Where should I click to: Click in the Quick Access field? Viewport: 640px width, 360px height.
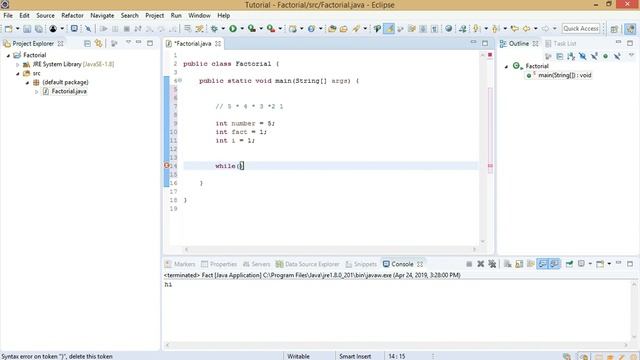click(x=580, y=29)
